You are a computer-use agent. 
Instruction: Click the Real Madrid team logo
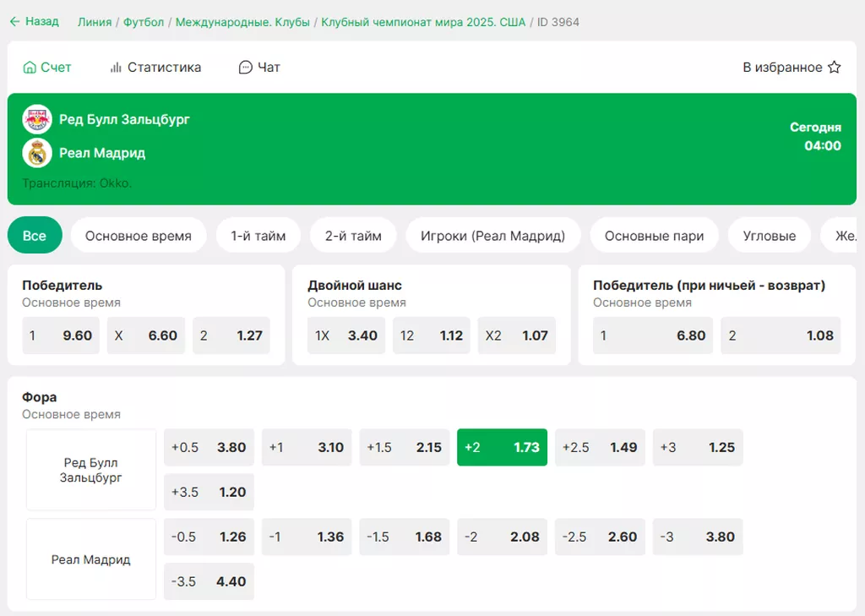point(37,153)
